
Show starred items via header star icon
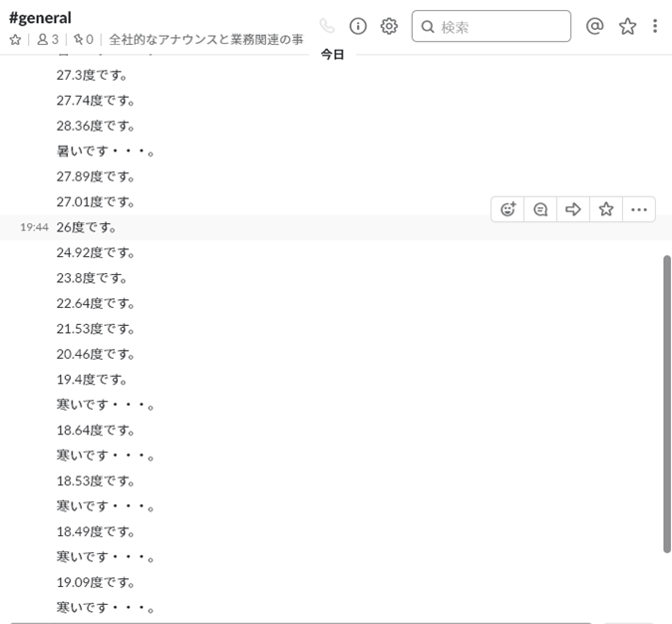(x=627, y=26)
